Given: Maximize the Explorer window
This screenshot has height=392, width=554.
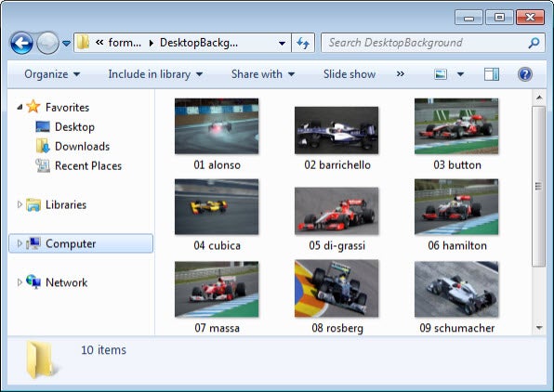Looking at the screenshot, I should pyautogui.click(x=499, y=18).
